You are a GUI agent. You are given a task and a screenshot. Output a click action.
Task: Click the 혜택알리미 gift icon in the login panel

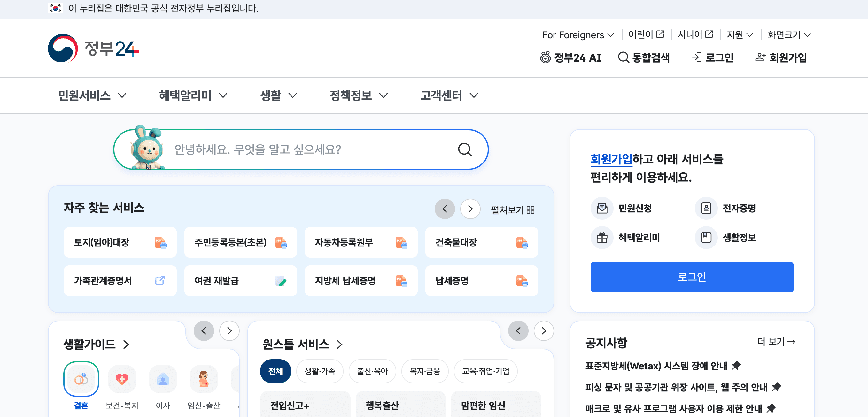(x=602, y=238)
